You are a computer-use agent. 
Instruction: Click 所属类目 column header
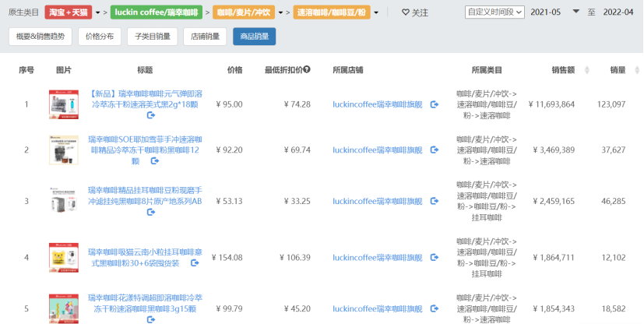pos(487,70)
